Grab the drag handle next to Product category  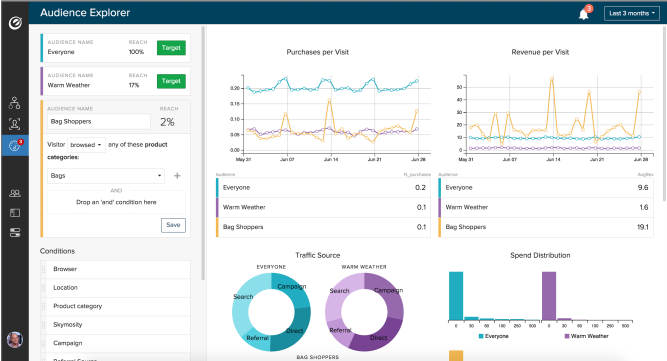43,306
